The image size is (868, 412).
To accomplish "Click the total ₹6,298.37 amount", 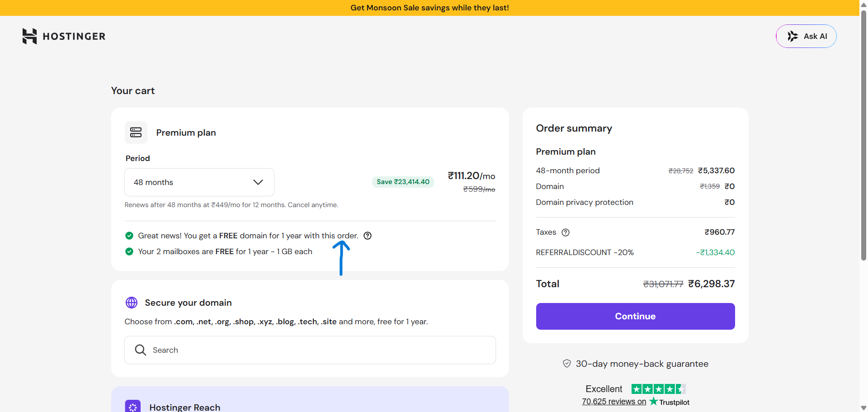I will pyautogui.click(x=711, y=284).
